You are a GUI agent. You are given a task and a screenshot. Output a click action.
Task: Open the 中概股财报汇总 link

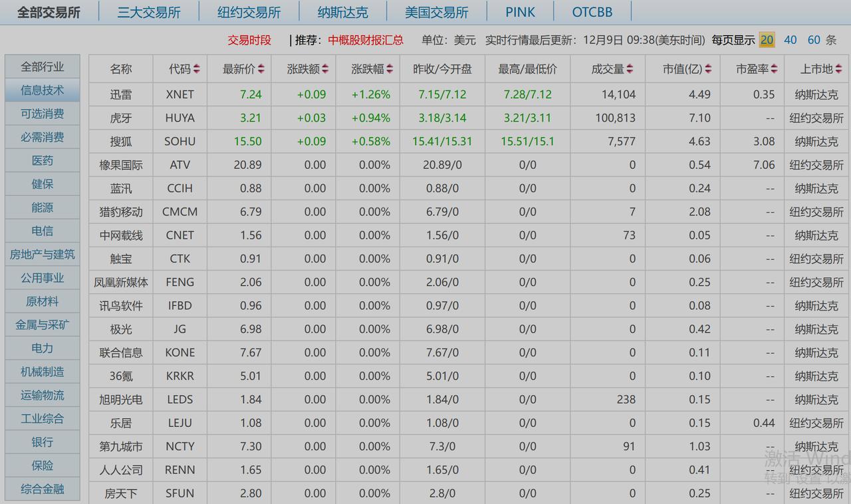click(366, 40)
